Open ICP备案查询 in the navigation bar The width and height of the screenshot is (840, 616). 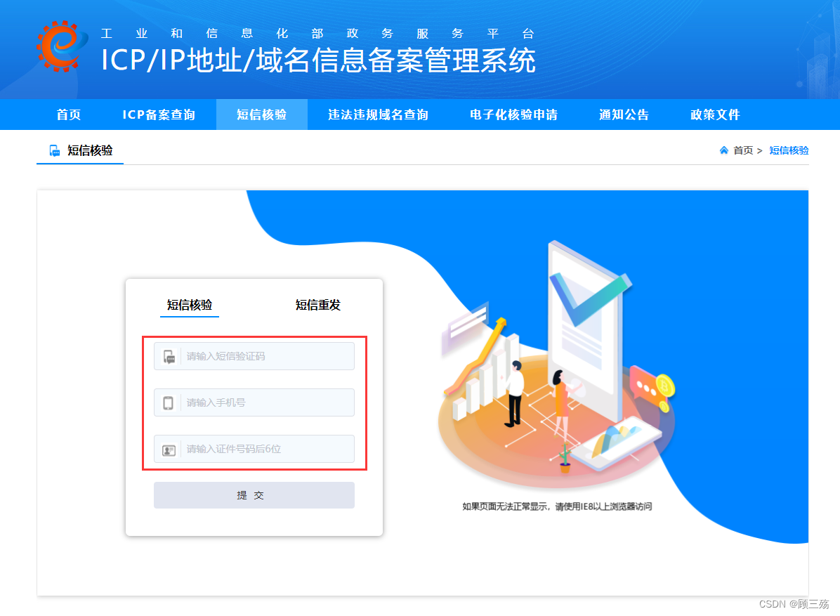point(159,114)
